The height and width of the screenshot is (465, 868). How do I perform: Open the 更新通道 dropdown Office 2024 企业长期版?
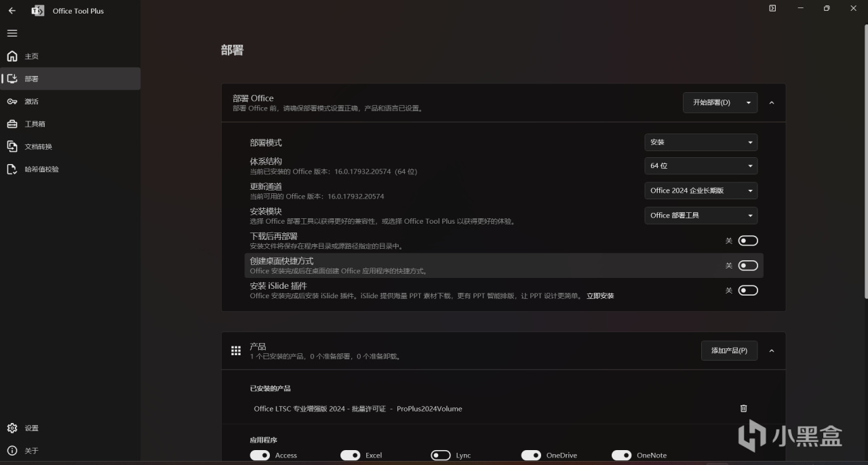point(701,190)
